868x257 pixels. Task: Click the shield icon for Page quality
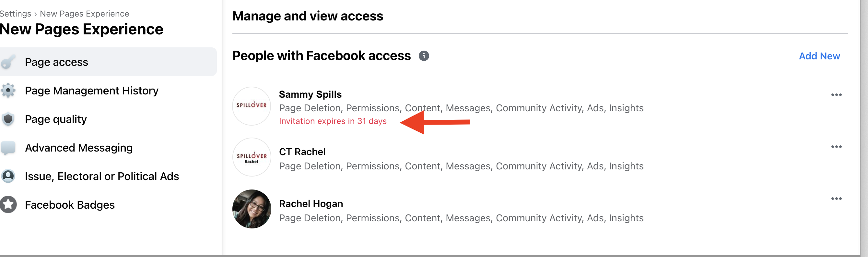click(x=8, y=119)
